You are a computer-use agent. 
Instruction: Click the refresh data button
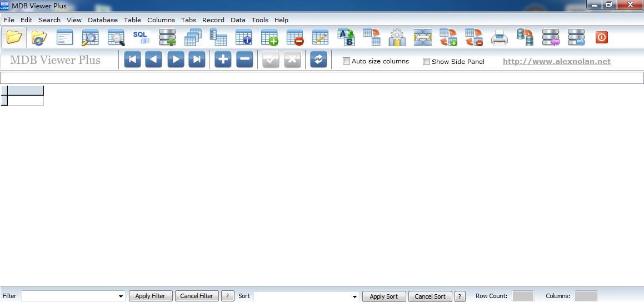coord(319,60)
